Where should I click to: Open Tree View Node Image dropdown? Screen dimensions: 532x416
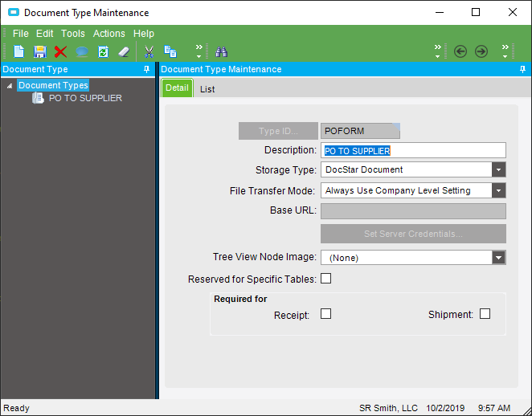click(498, 258)
